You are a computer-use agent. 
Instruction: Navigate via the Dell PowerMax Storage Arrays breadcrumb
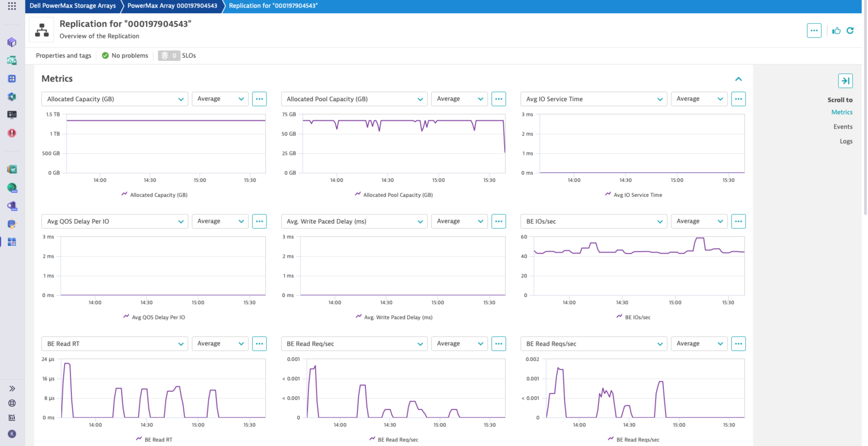click(73, 6)
